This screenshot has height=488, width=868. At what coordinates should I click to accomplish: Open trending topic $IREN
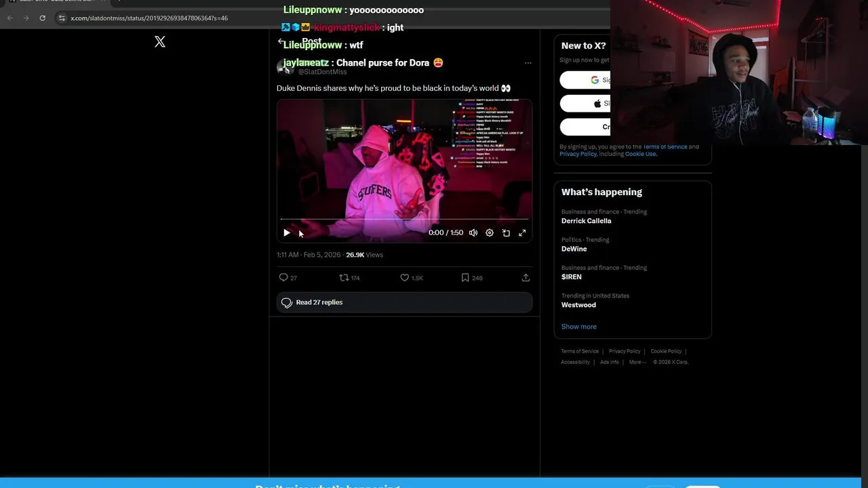tap(572, 277)
